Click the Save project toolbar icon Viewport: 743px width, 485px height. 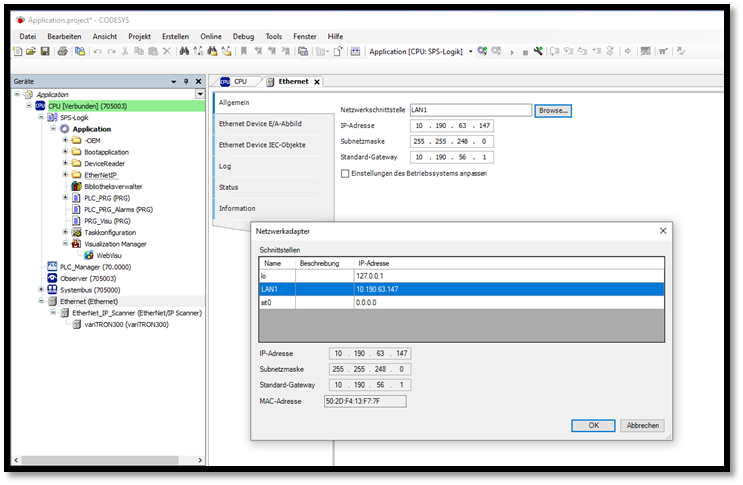point(44,51)
